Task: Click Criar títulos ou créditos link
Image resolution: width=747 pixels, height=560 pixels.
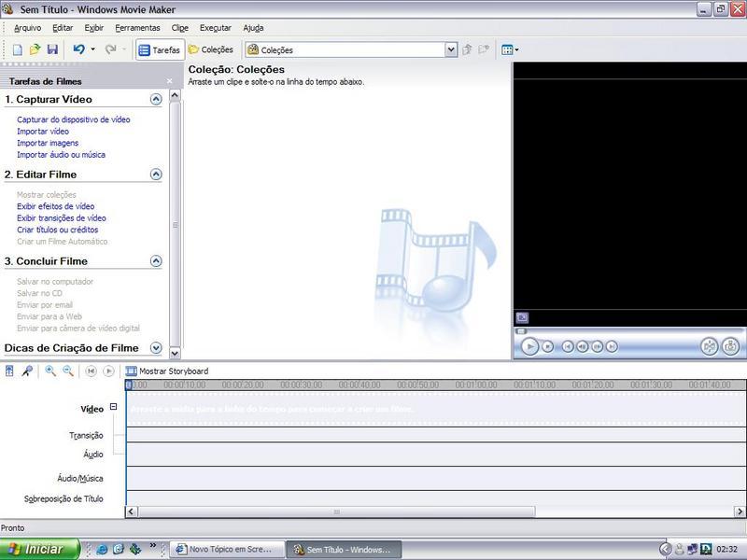Action: [58, 230]
